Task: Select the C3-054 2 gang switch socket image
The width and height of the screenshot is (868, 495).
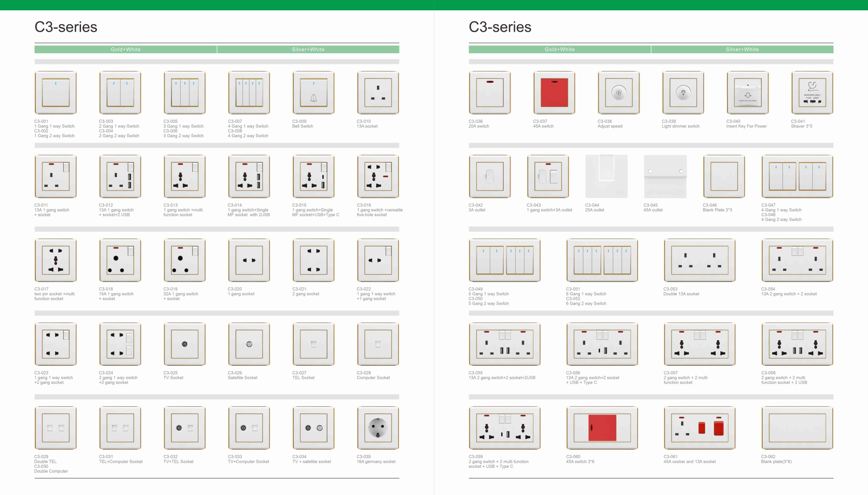Action: tap(797, 260)
